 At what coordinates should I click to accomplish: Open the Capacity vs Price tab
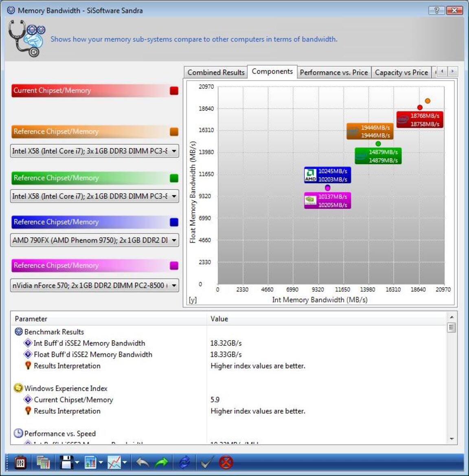point(401,72)
